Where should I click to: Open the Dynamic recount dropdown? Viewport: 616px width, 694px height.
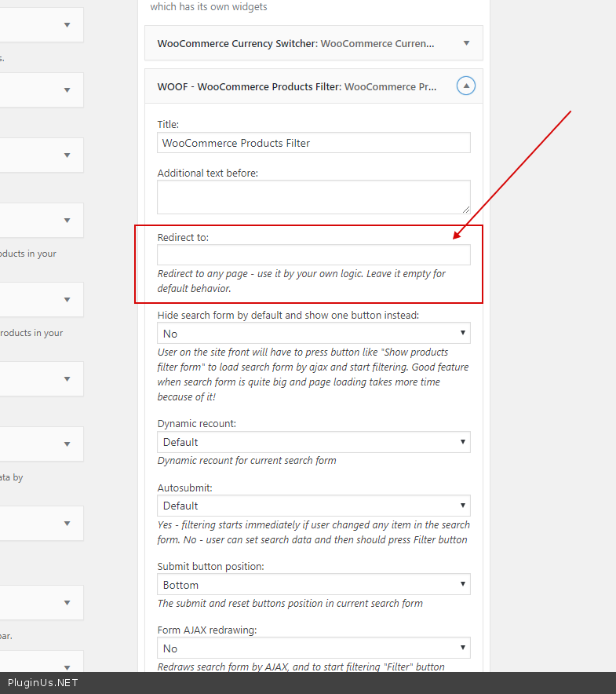point(313,442)
